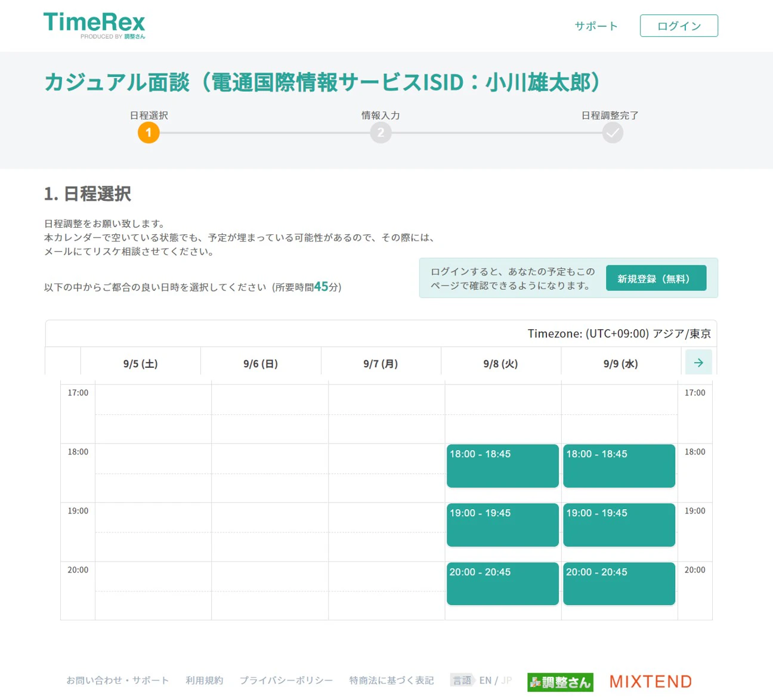Viewport: 773px width, 700px height.
Task: Click the 9/7 (月) column header
Action: [x=381, y=364]
